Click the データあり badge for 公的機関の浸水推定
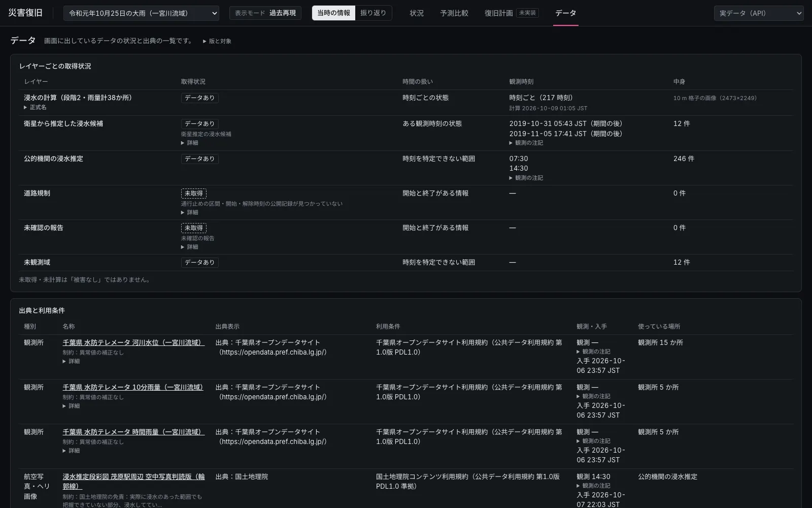The width and height of the screenshot is (812, 508). 200,159
